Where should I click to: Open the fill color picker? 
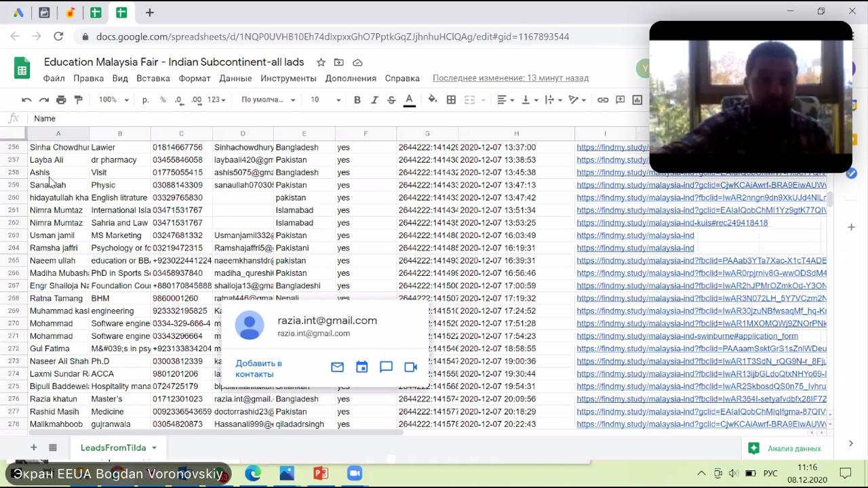tap(432, 100)
